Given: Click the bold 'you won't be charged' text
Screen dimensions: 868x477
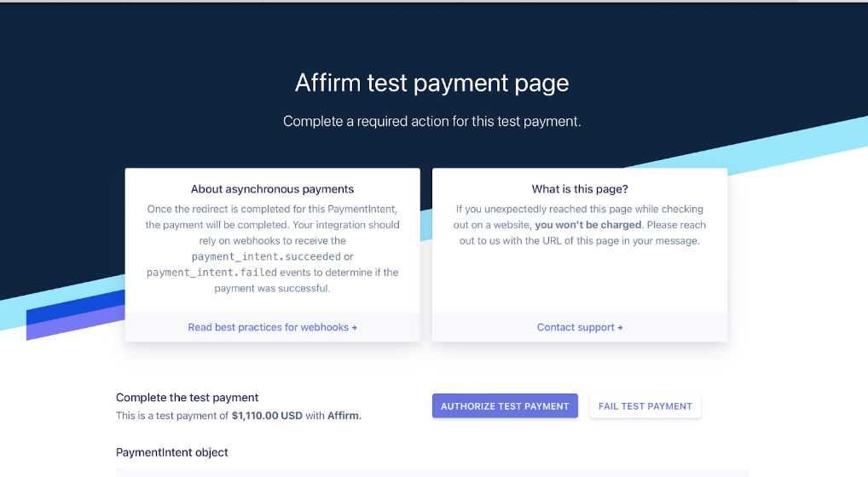Looking at the screenshot, I should 587,225.
